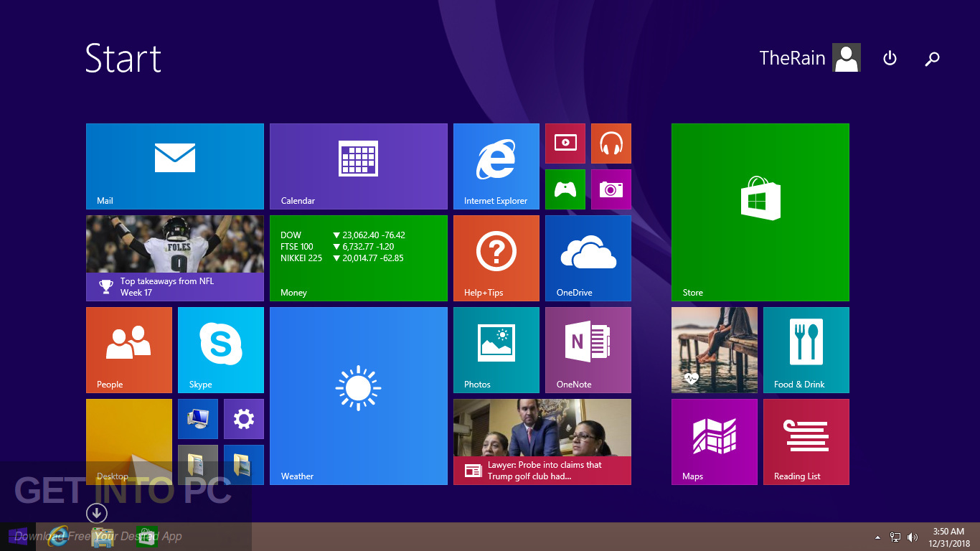Open TheRain user account menu
This screenshot has width=980, height=551.
810,58
